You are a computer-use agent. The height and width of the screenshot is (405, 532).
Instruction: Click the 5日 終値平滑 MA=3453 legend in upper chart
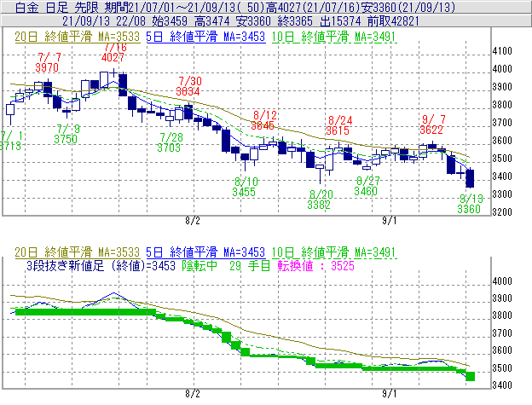[x=205, y=37]
